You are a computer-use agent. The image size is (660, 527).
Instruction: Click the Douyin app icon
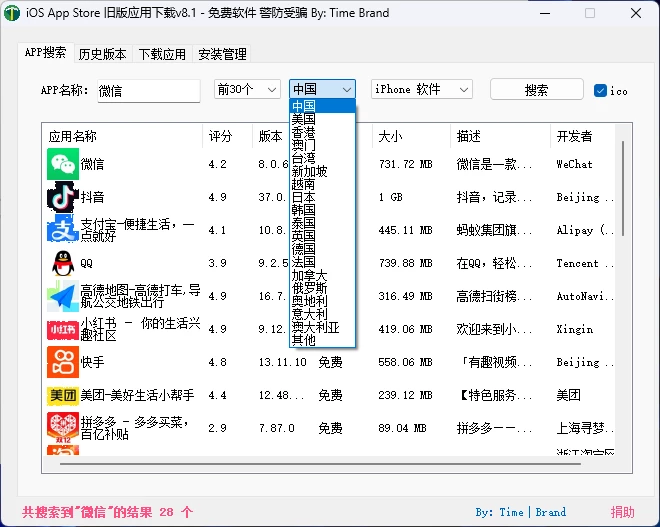(x=63, y=197)
